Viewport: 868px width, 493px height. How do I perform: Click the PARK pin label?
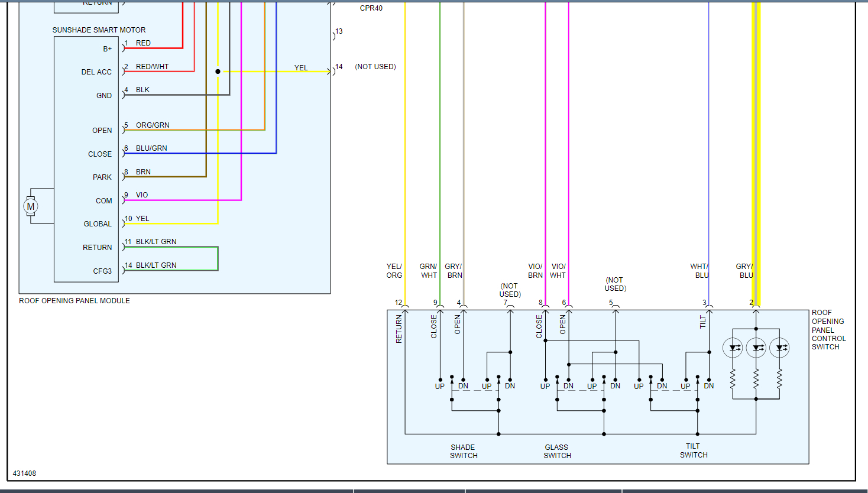pos(102,177)
